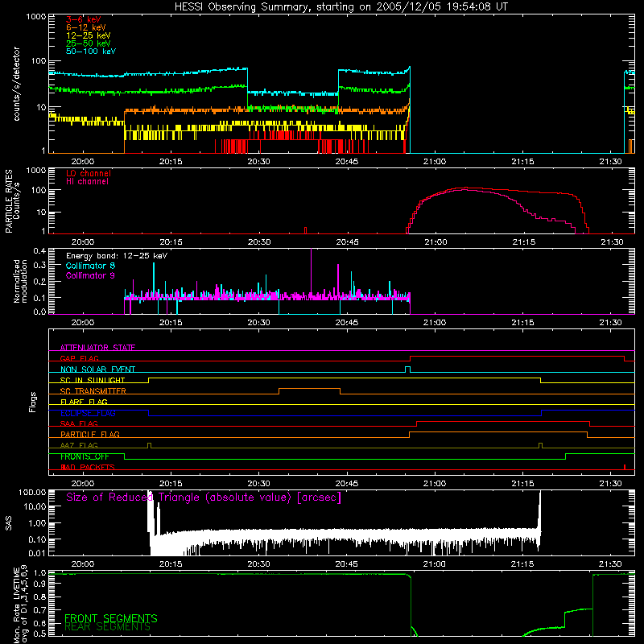Click the short NON_SOLAR_EVENT flag pulse
Screen dimensions: 644x644
point(407,369)
